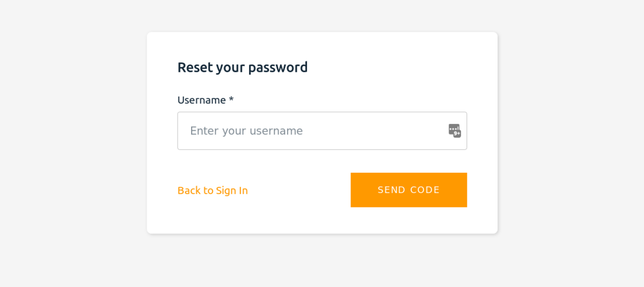
Task: Activate the credential manager icon beside the placeholder
Action: (x=455, y=130)
